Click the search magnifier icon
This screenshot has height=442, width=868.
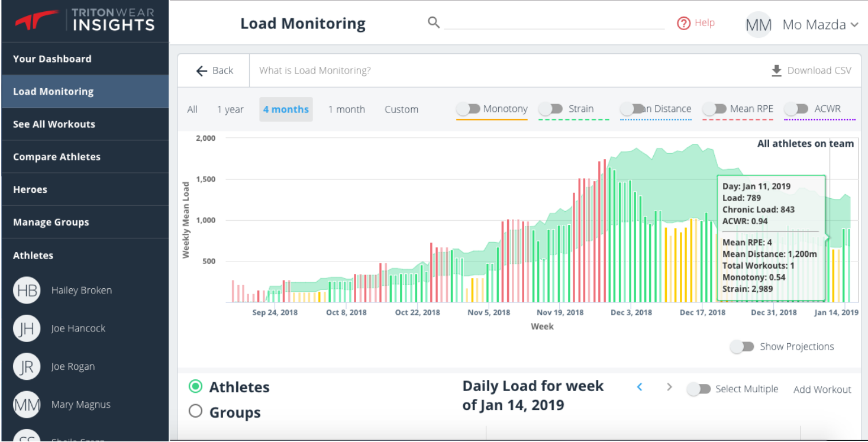pos(434,22)
